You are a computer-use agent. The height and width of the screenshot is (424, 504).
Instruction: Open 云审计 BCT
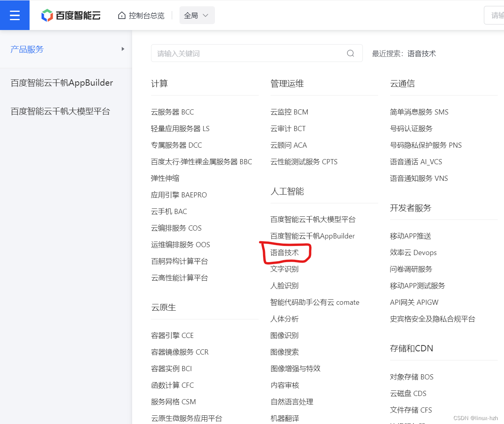(288, 129)
